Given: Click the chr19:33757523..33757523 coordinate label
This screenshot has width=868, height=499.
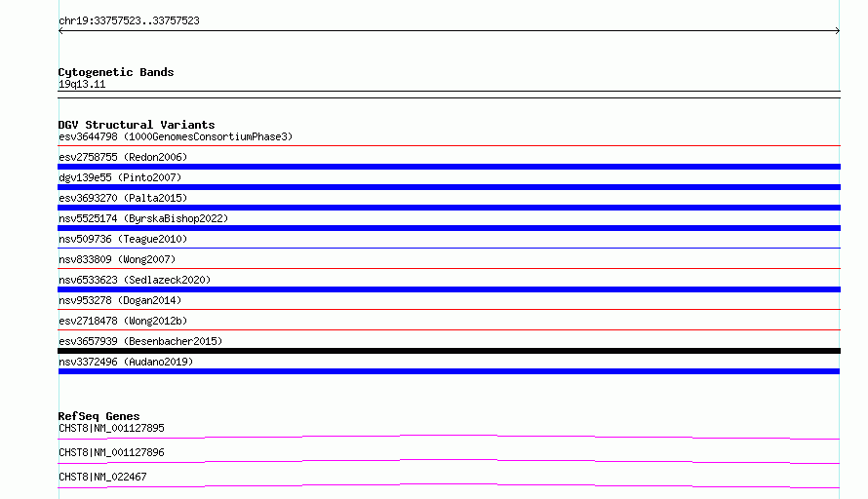Looking at the screenshot, I should point(129,21).
